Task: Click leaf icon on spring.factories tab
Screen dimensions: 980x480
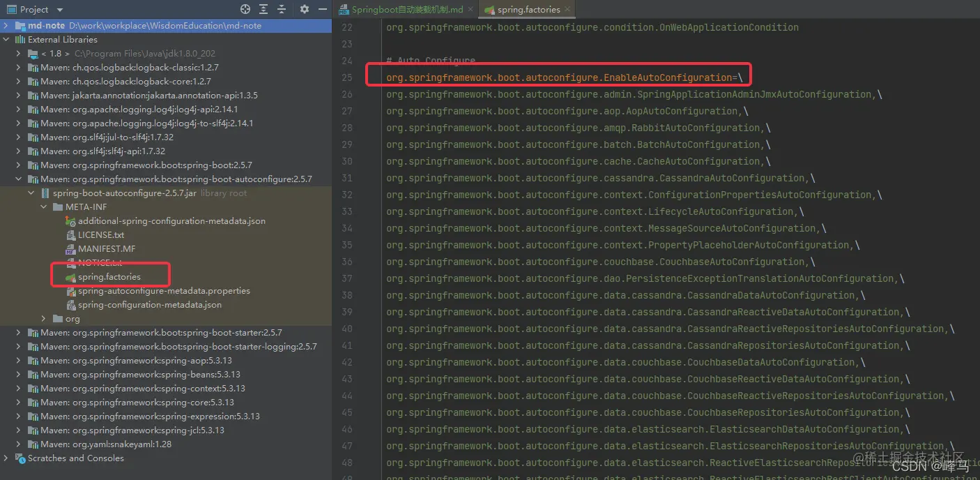Action: point(490,10)
